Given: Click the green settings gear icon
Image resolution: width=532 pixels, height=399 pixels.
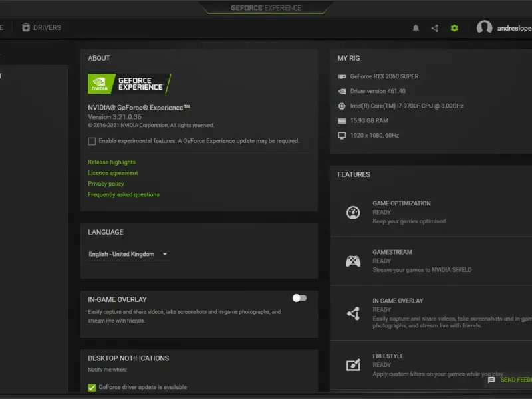Looking at the screenshot, I should coord(454,28).
